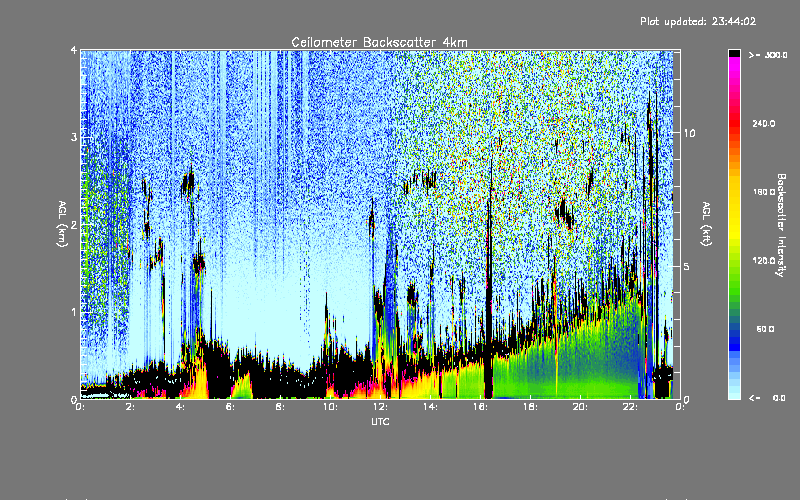Pick the magenta band of the colorbar
Viewport: 800px width, 500px height.
click(734, 62)
